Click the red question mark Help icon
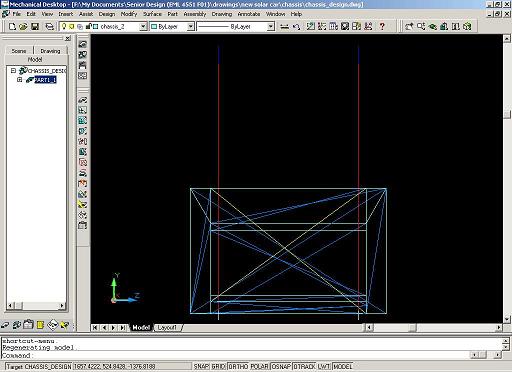Image resolution: width=512 pixels, height=372 pixels. 382,26
